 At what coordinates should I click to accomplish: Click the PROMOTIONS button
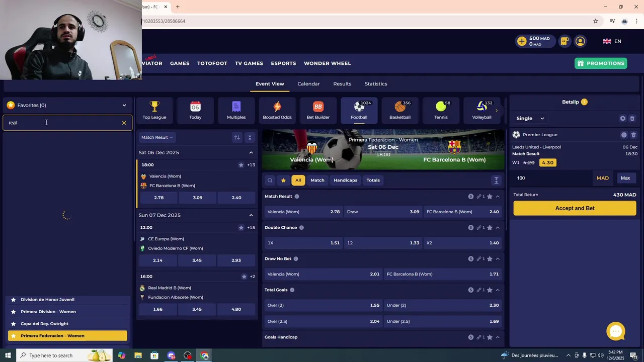[601, 63]
